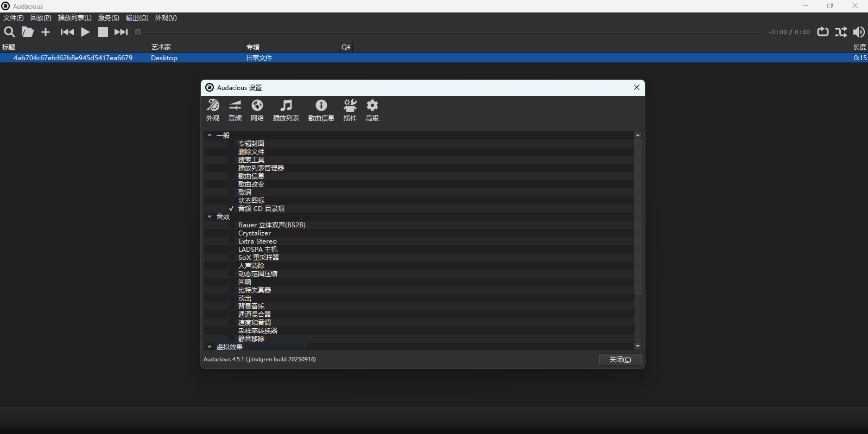868x434 pixels.
Task: Open files using the folder icon
Action: click(28, 32)
